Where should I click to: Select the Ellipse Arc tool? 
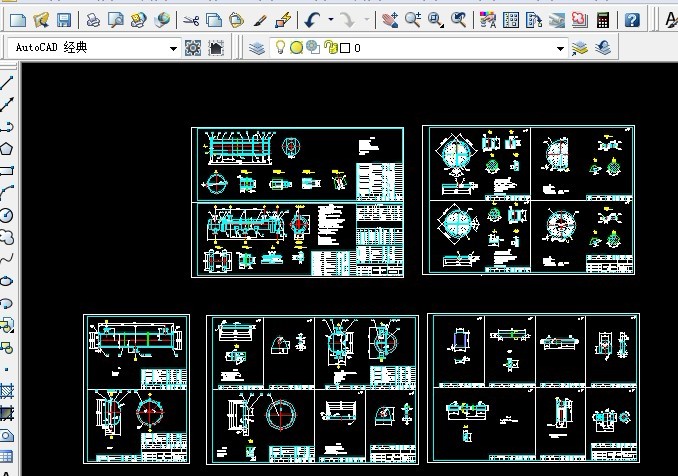coord(6,303)
